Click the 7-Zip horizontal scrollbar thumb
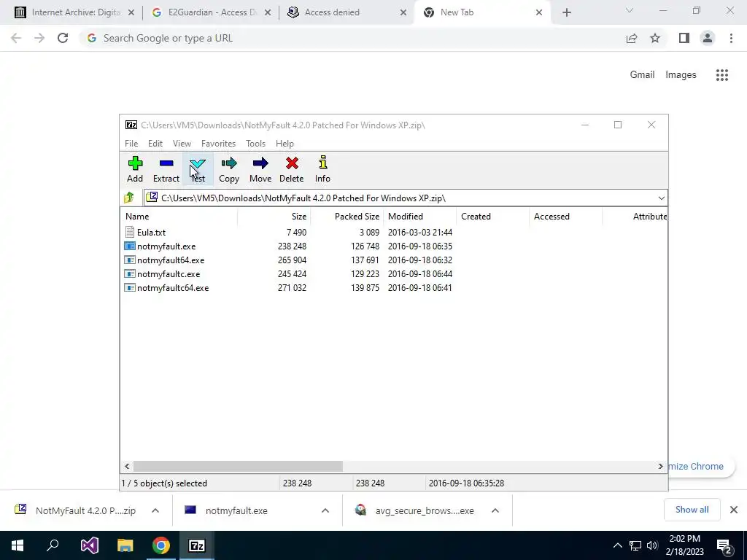Image resolution: width=747 pixels, height=560 pixels. point(238,466)
